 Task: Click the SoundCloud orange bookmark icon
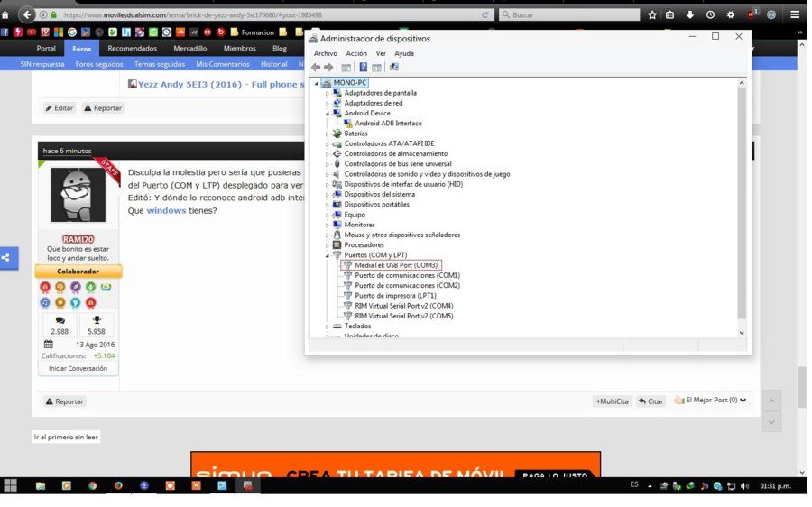coord(180,32)
